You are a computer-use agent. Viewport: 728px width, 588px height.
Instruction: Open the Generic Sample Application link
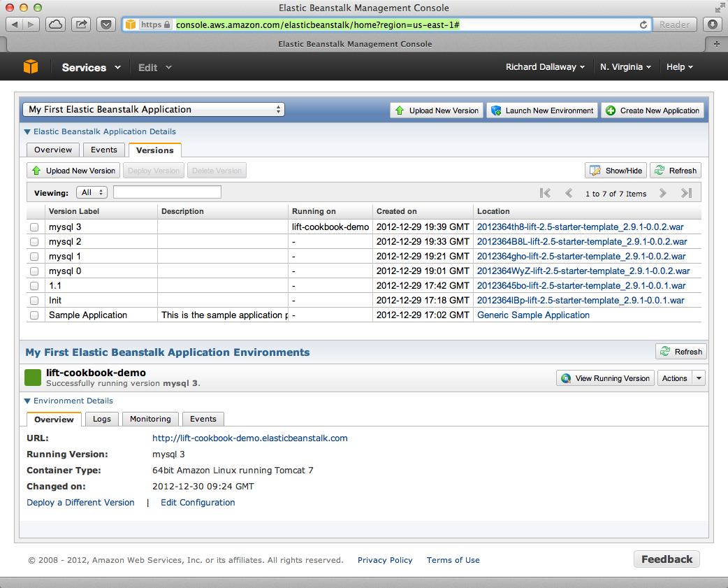pyautogui.click(x=534, y=315)
